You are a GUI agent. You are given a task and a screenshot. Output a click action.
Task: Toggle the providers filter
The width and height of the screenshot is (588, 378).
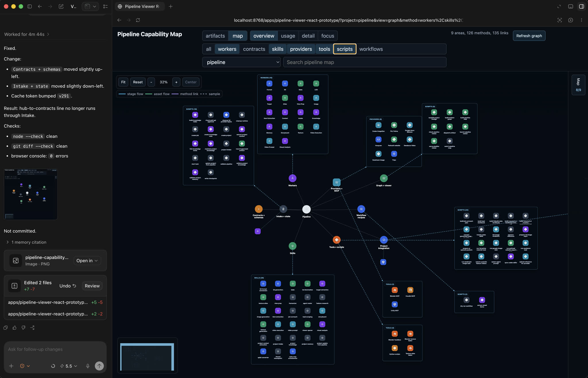(301, 49)
